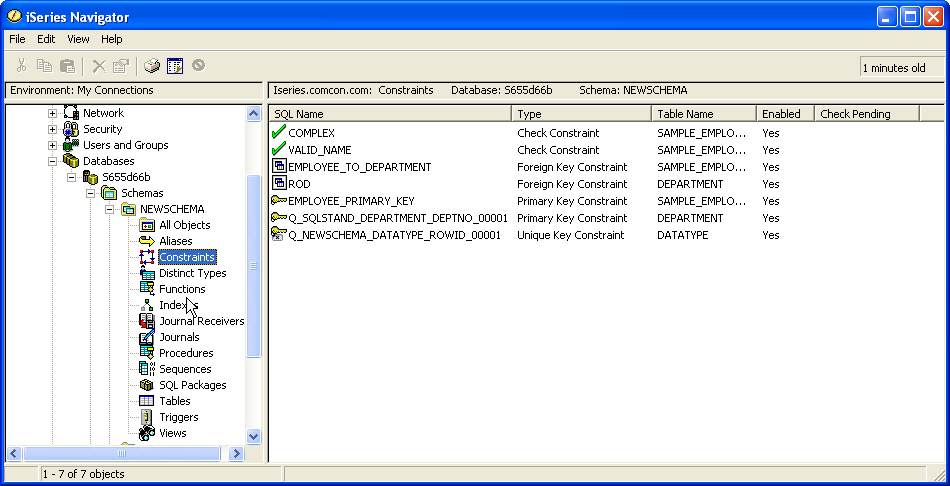The height and width of the screenshot is (486, 950).
Task: Sort by Table Name column header
Action: pos(704,113)
